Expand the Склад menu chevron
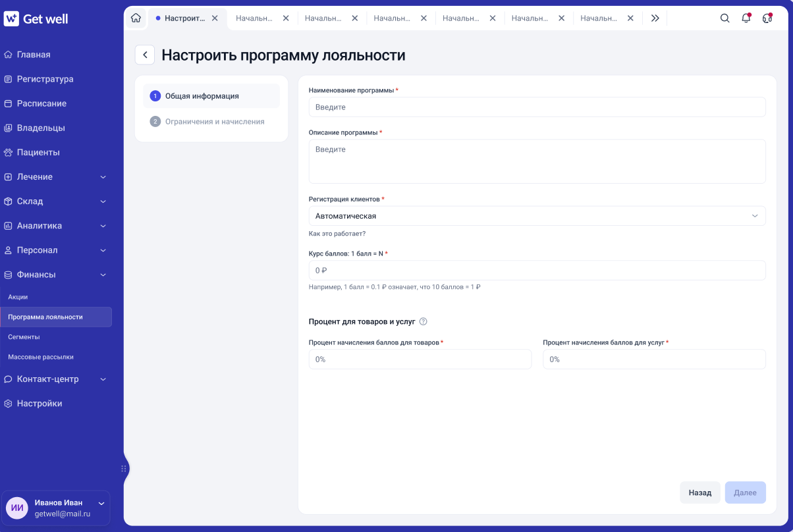The width and height of the screenshot is (793, 532). [x=103, y=201]
